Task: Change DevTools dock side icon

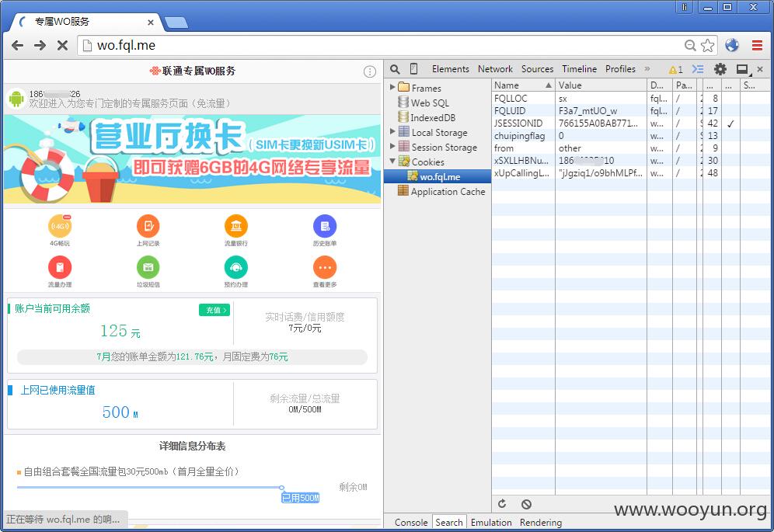Action: pyautogui.click(x=743, y=70)
